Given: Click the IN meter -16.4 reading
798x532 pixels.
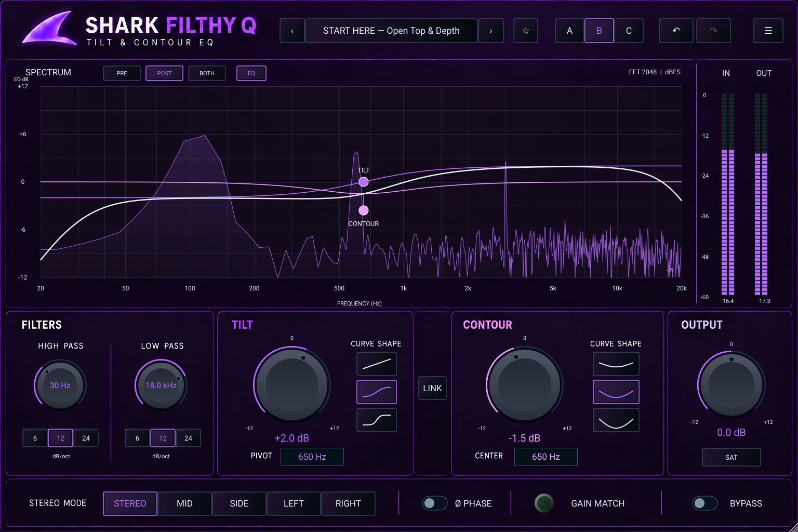Looking at the screenshot, I should (x=727, y=301).
